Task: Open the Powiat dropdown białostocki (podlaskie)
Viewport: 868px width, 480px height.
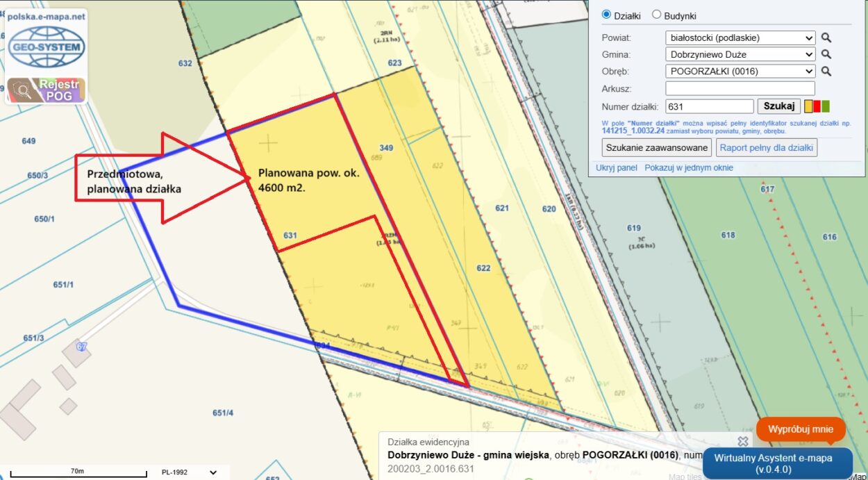Action: click(740, 38)
